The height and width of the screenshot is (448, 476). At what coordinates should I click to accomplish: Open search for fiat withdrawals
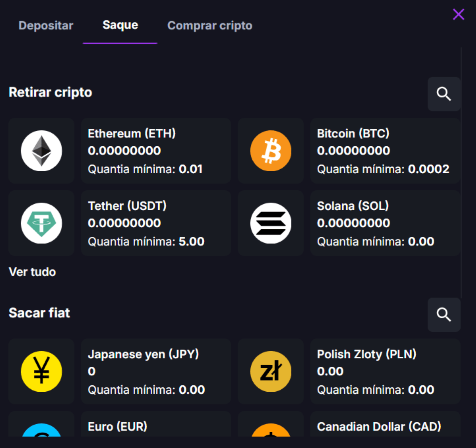[444, 315]
